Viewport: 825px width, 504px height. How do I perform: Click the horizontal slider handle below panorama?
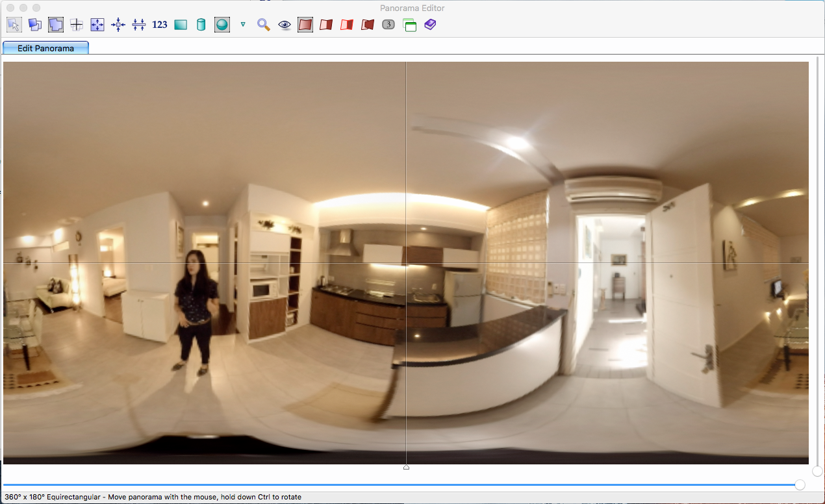800,485
